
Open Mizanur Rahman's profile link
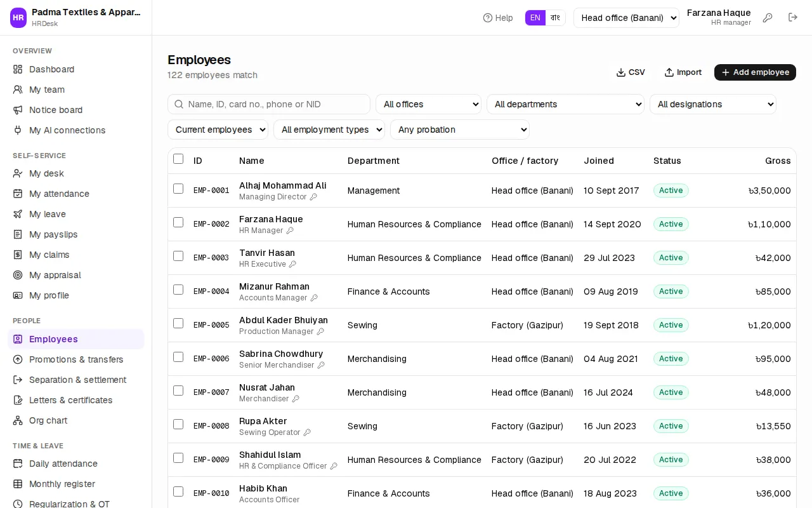[274, 286]
